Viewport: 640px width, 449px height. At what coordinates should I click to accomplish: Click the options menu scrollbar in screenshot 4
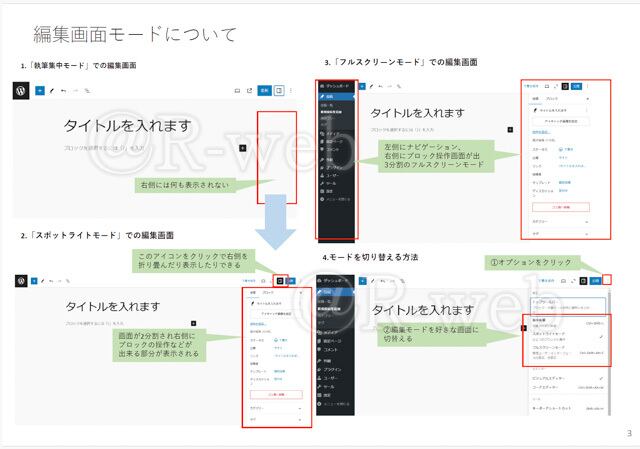[x=609, y=351]
